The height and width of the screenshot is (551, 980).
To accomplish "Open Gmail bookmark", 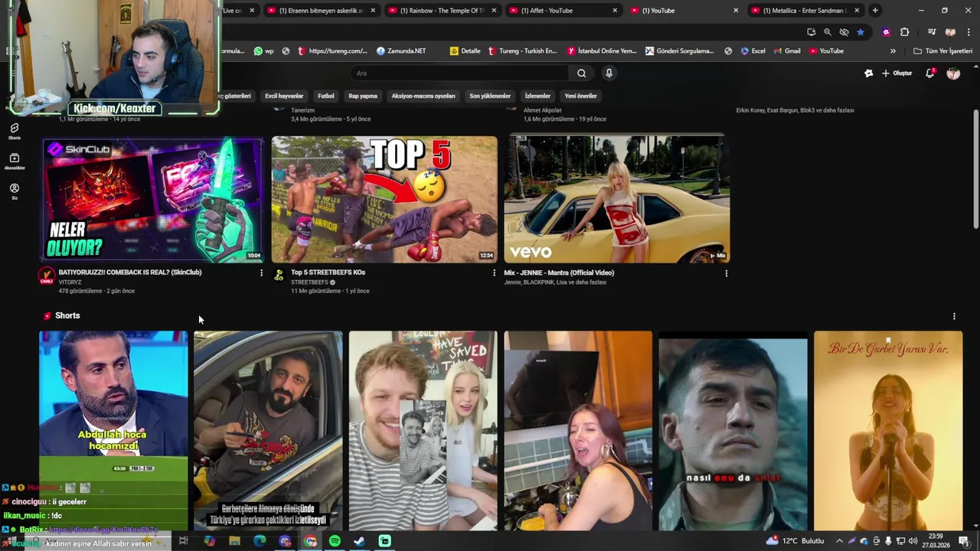I will pos(787,51).
